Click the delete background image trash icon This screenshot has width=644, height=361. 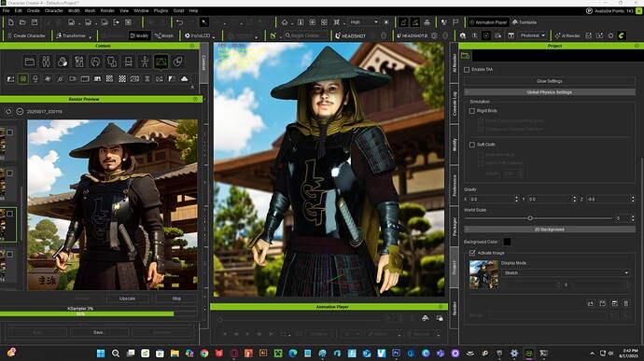626,303
